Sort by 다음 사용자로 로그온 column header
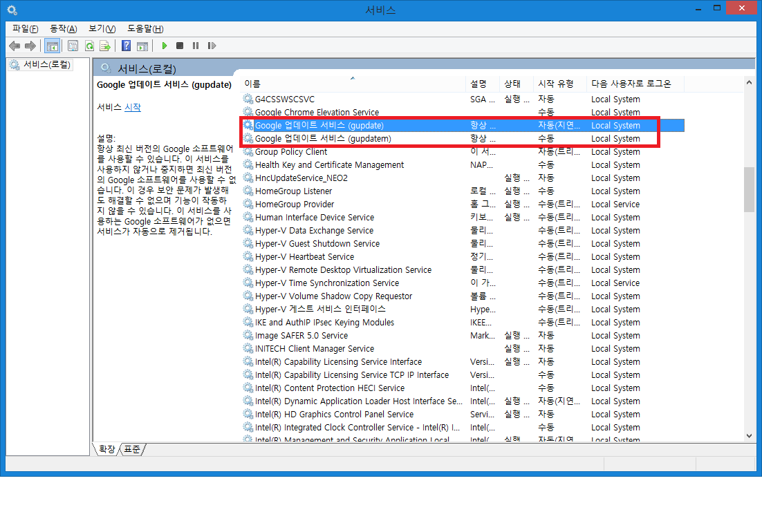This screenshot has height=532, width=762. tap(635, 84)
